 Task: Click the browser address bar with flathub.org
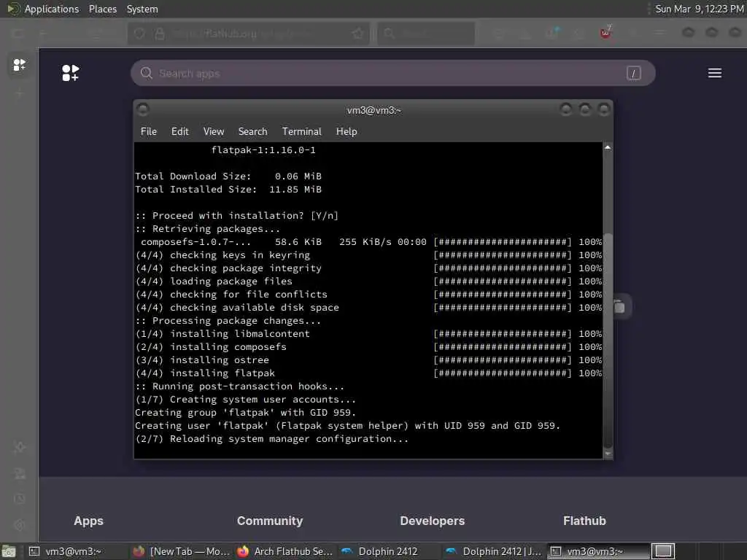click(x=248, y=34)
